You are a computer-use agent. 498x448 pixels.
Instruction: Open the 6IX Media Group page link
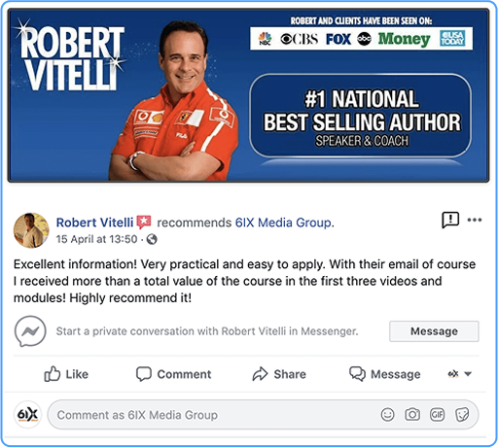click(x=284, y=223)
